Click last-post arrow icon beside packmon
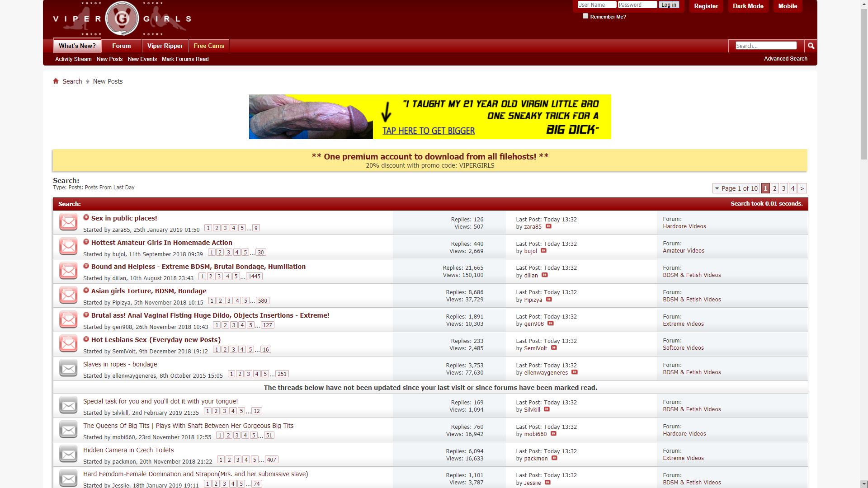 tap(554, 458)
